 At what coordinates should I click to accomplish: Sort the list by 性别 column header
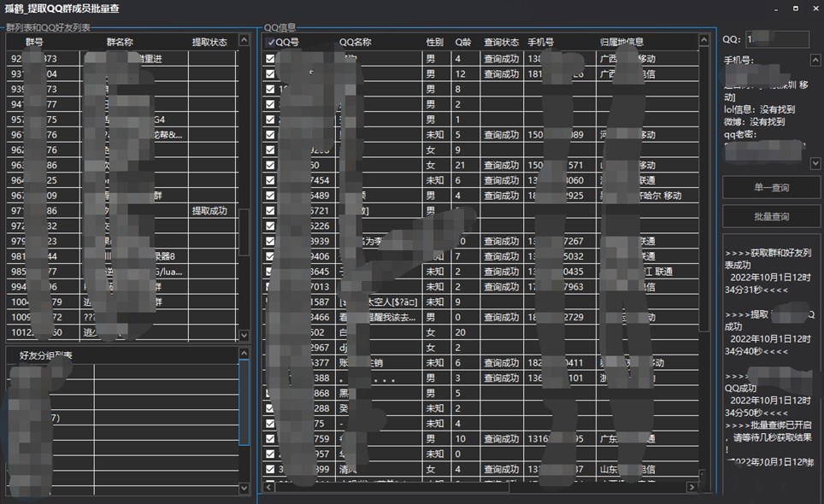click(x=434, y=42)
